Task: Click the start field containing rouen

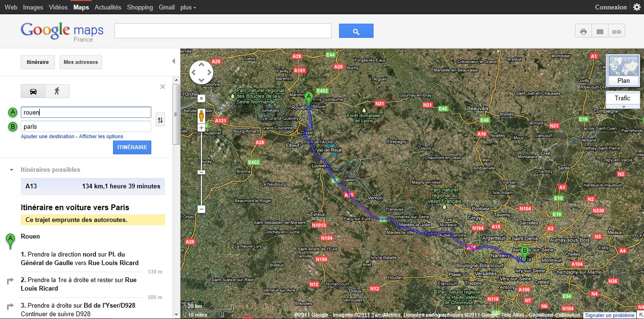Action: pyautogui.click(x=86, y=112)
